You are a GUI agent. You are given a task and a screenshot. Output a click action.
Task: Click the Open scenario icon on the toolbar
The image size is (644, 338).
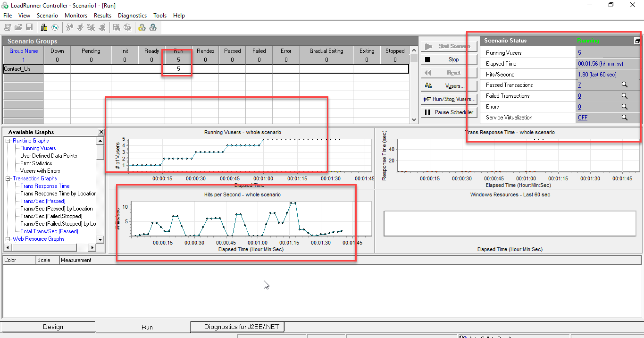[18, 27]
